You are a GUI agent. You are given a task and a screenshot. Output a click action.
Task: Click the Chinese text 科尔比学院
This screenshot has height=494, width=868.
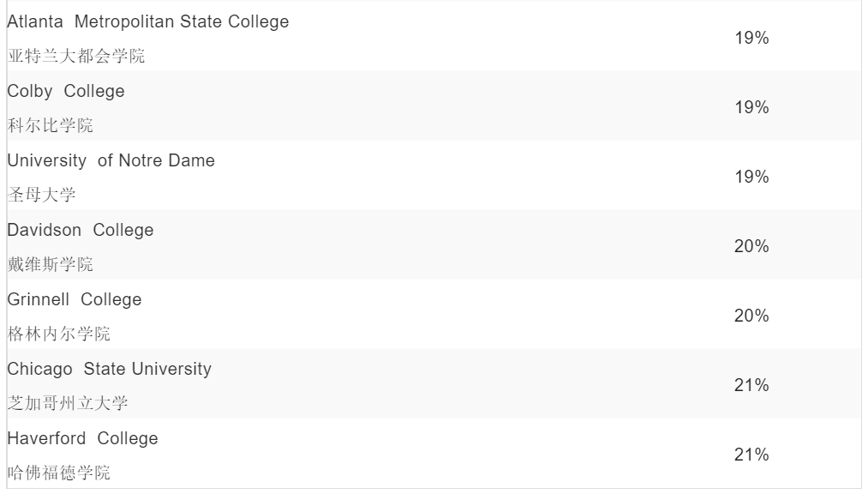pos(51,126)
